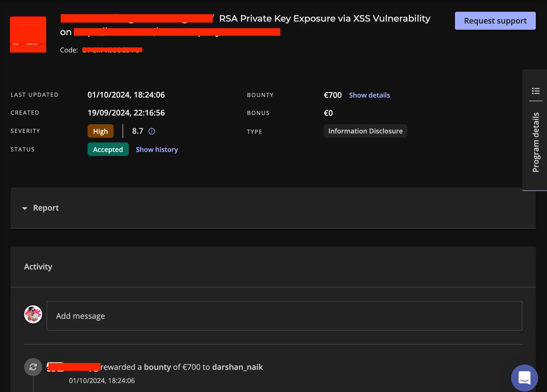This screenshot has width=547, height=392.
Task: Click the High severity badge
Action: (100, 131)
